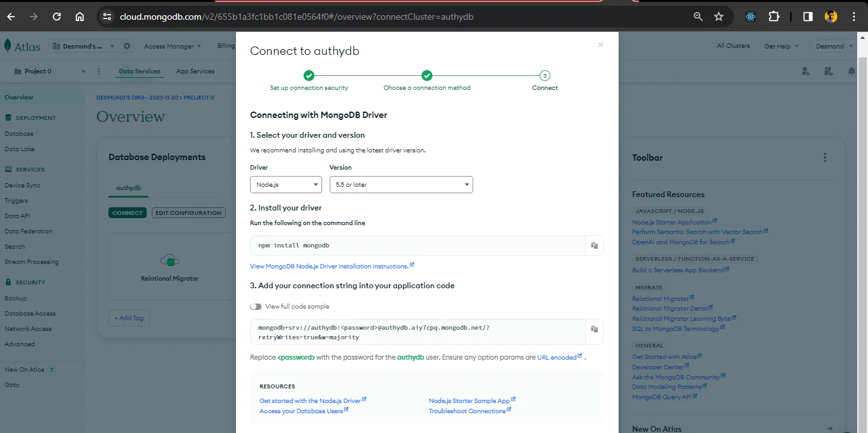Expand the Project 0 project selector
Image resolution: width=868 pixels, height=433 pixels.
click(49, 71)
